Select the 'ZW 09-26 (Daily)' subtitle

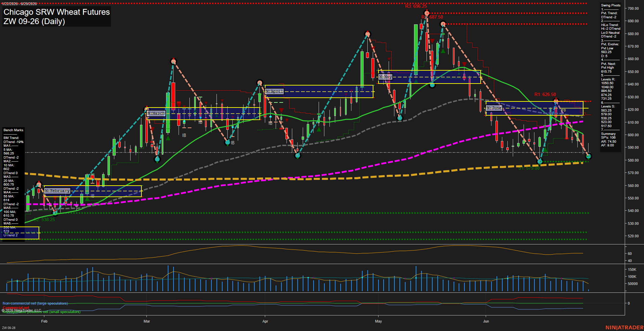(34, 21)
